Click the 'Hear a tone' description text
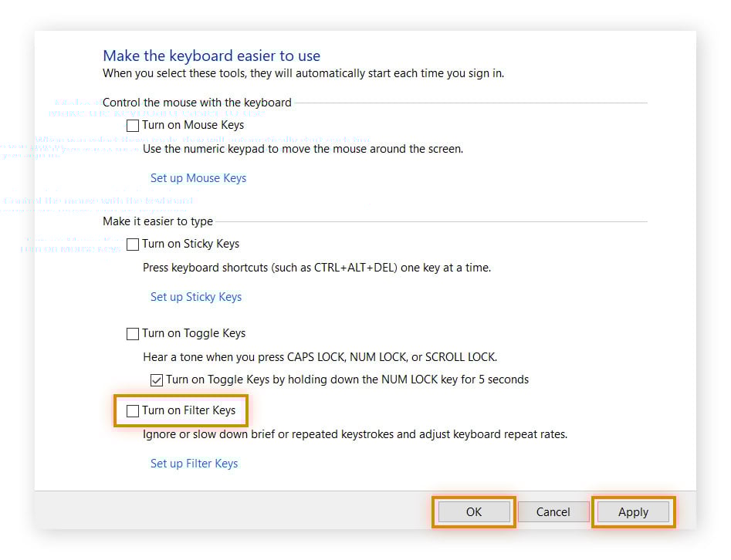This screenshot has width=731, height=560. [x=320, y=357]
